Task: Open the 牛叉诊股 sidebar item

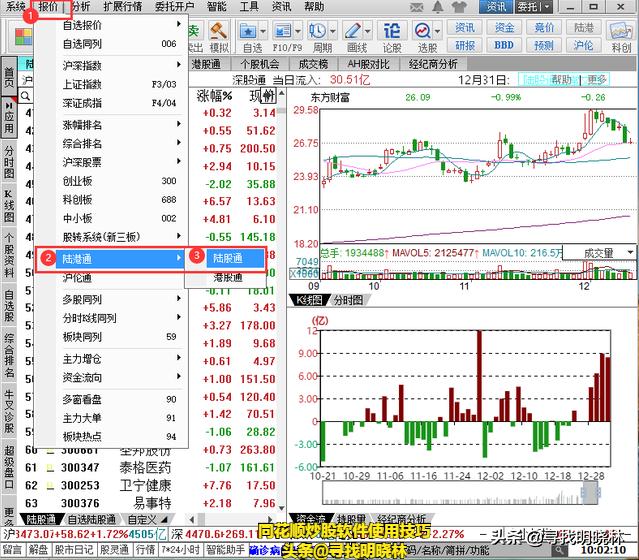Action: [9, 410]
